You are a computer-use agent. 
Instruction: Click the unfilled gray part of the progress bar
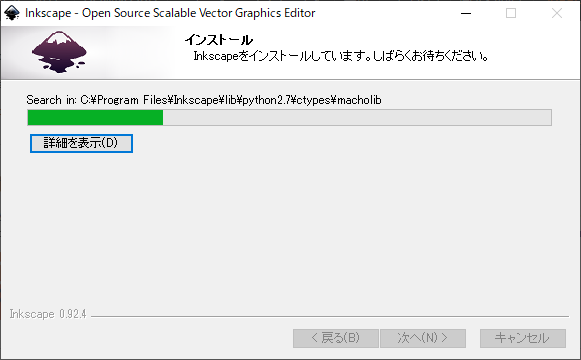357,118
